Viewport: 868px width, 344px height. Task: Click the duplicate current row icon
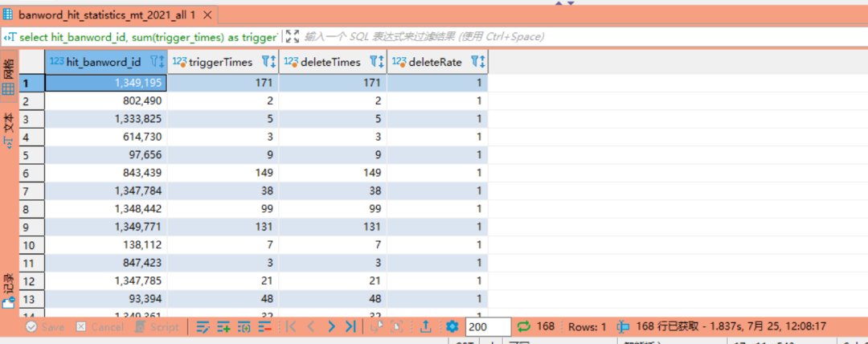(x=244, y=327)
